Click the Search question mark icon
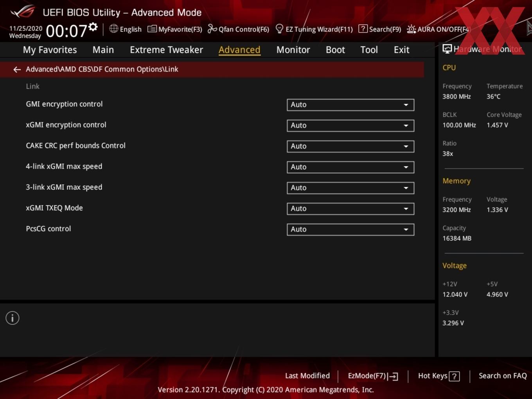The width and height of the screenshot is (532, 399). 363,29
